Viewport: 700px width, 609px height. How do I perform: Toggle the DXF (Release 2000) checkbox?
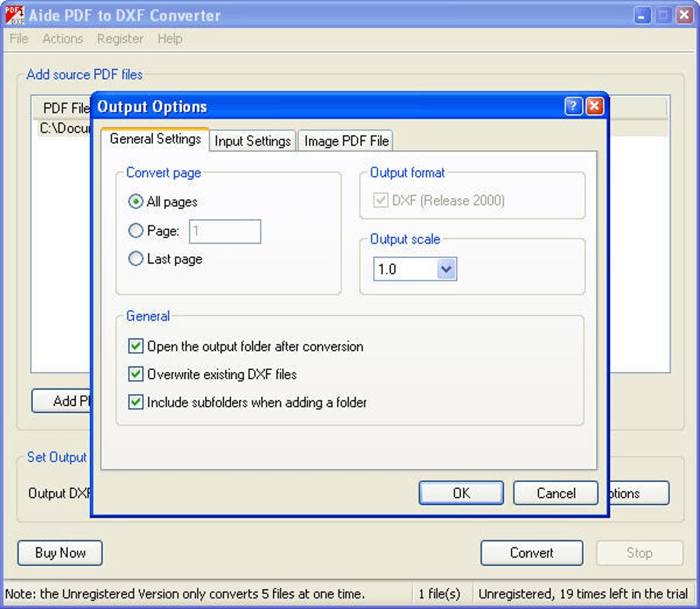(380, 200)
